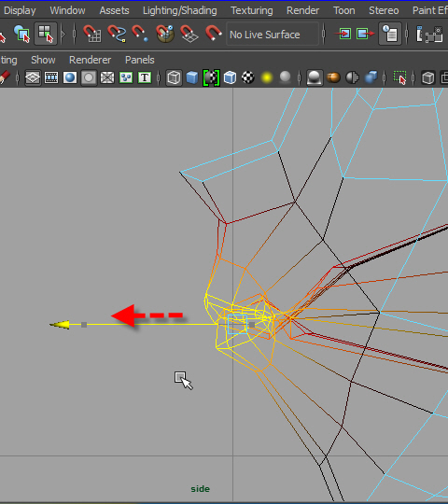Click the No Live Surface field

[273, 35]
